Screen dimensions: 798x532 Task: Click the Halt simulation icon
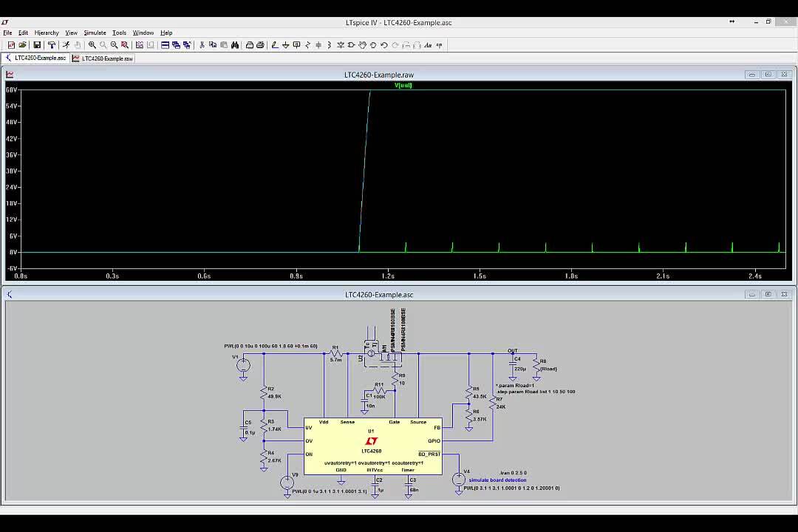coord(78,45)
